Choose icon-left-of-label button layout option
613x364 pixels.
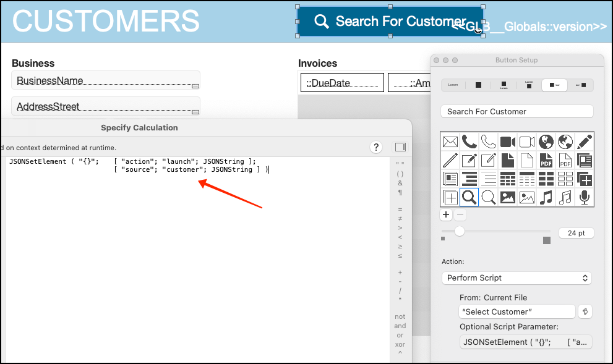coord(554,85)
